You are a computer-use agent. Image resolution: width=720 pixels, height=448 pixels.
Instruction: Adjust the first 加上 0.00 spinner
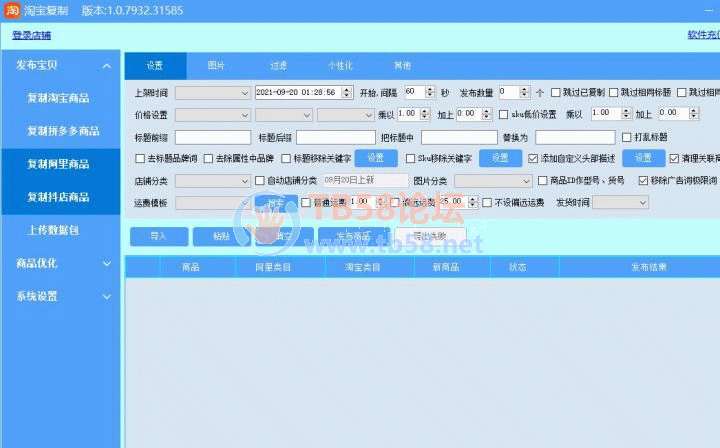pyautogui.click(x=487, y=114)
